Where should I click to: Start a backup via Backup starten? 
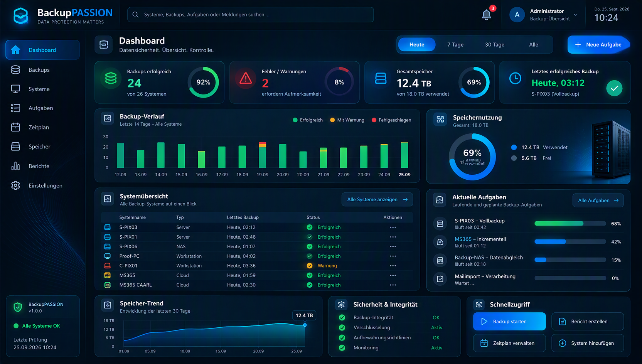[x=509, y=322]
